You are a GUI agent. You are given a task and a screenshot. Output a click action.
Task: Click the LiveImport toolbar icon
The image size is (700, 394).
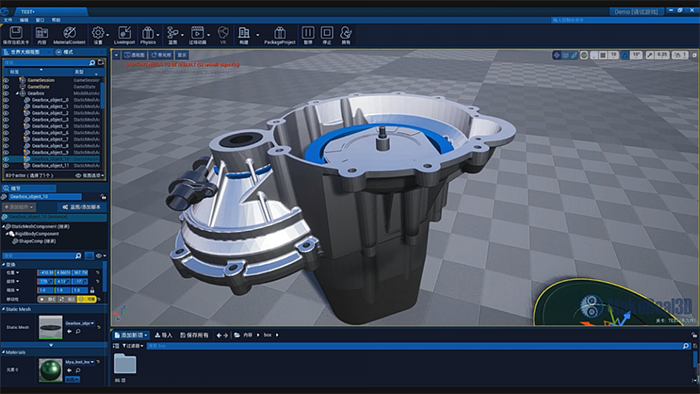(x=124, y=35)
